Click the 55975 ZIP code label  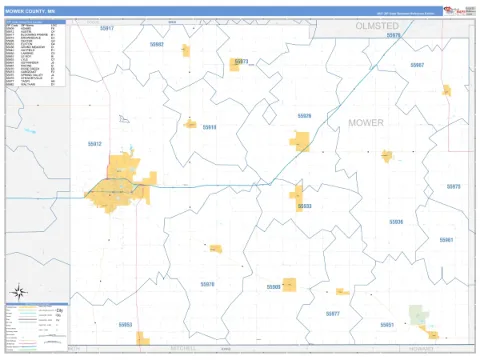[454, 187]
